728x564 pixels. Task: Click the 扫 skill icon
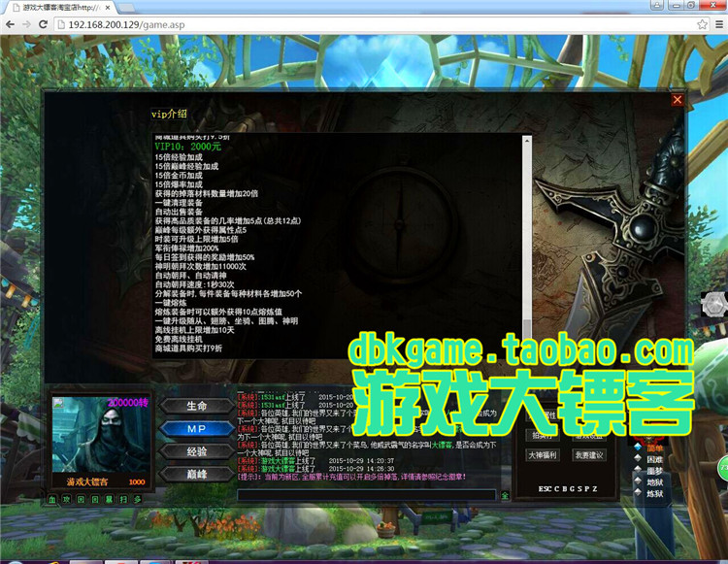tap(123, 500)
